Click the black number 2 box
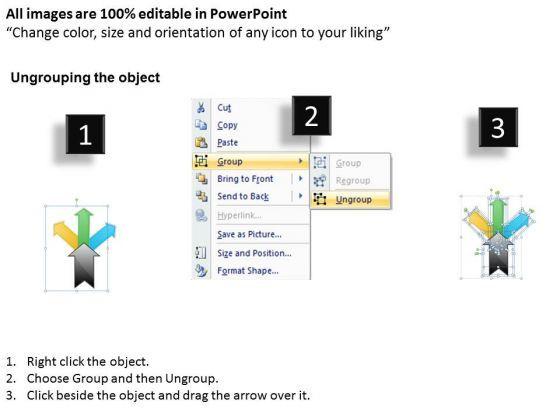This screenshot has height=420, width=560. [311, 116]
